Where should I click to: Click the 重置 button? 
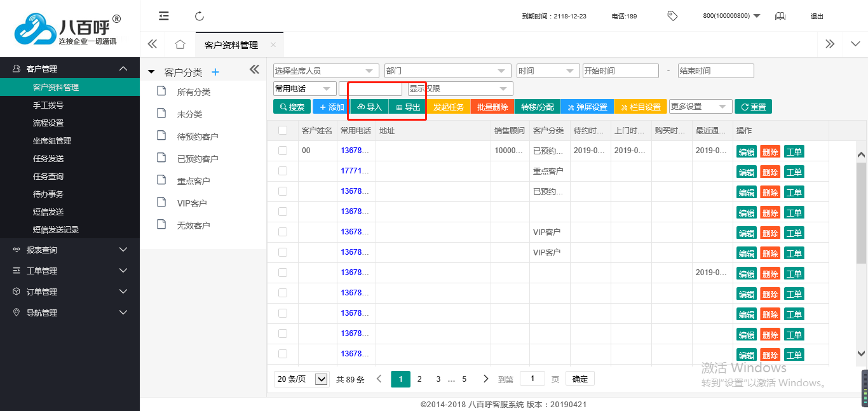(753, 107)
